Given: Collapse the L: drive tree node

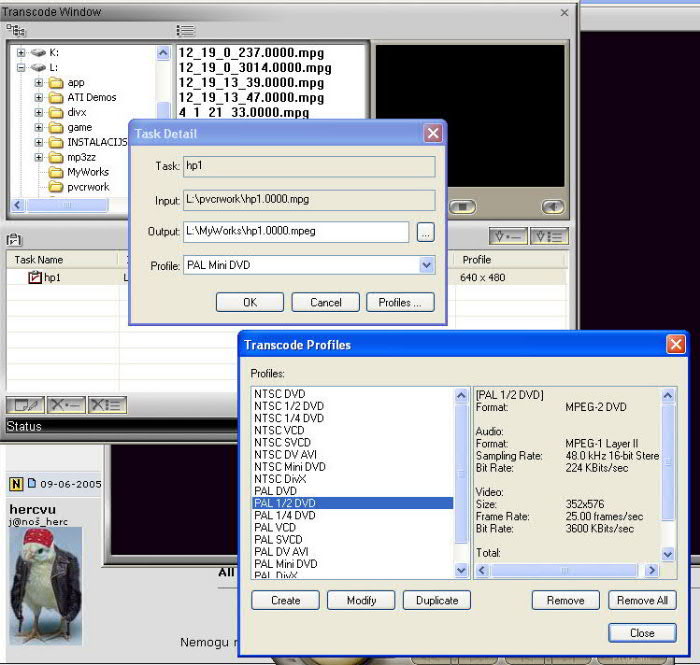Looking at the screenshot, I should click(x=21, y=67).
